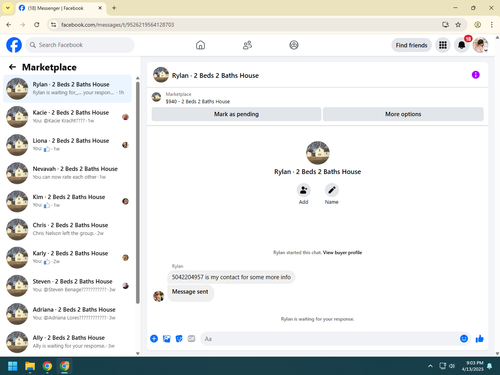This screenshot has width=500, height=375.
Task: Click the Find friends button
Action: (411, 45)
